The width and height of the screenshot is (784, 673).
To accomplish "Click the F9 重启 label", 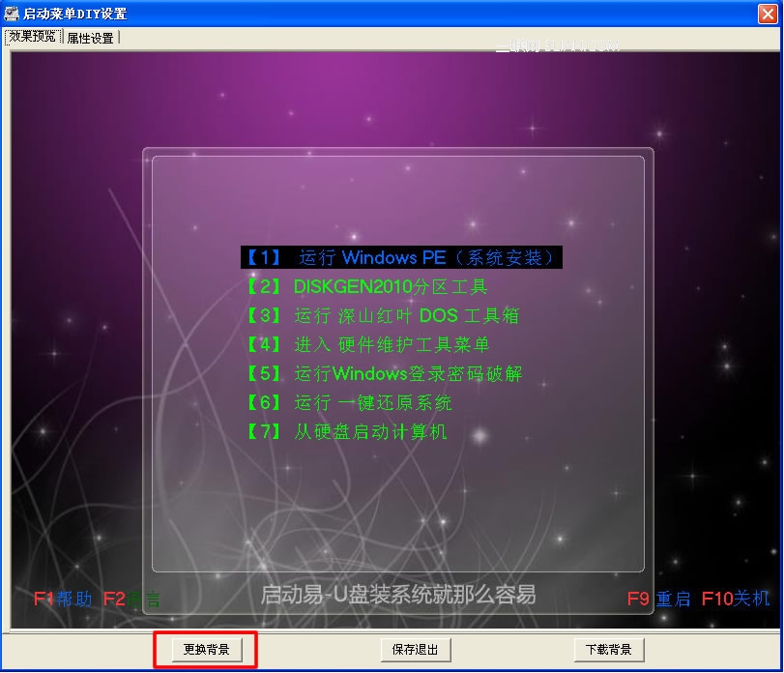I will 659,599.
